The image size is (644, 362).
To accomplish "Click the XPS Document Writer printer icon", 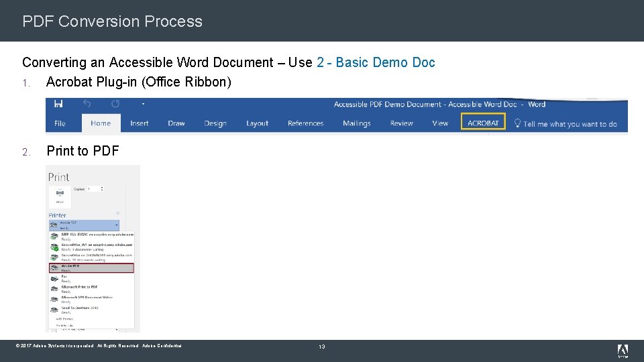I will tap(54, 300).
